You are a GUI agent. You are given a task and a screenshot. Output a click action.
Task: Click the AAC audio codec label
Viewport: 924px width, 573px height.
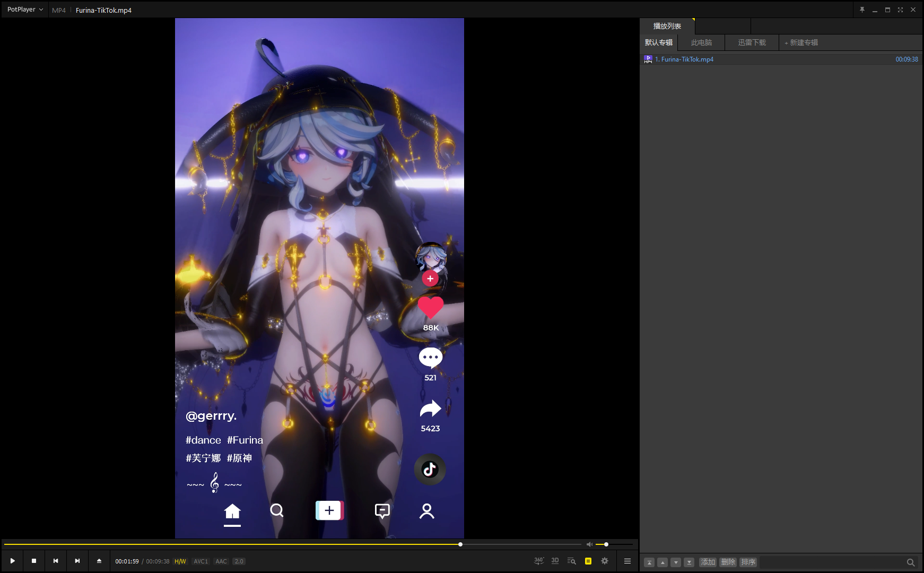tap(221, 561)
